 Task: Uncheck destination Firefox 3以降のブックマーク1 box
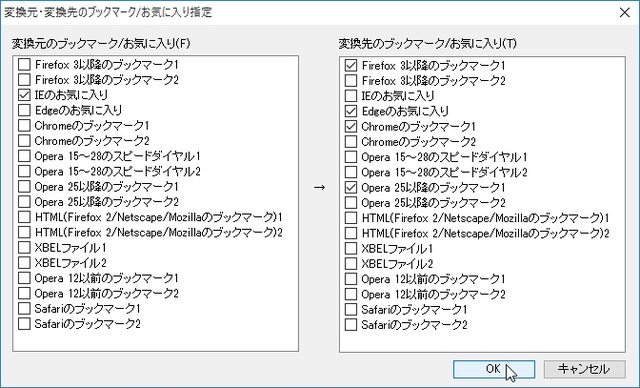coord(351,65)
